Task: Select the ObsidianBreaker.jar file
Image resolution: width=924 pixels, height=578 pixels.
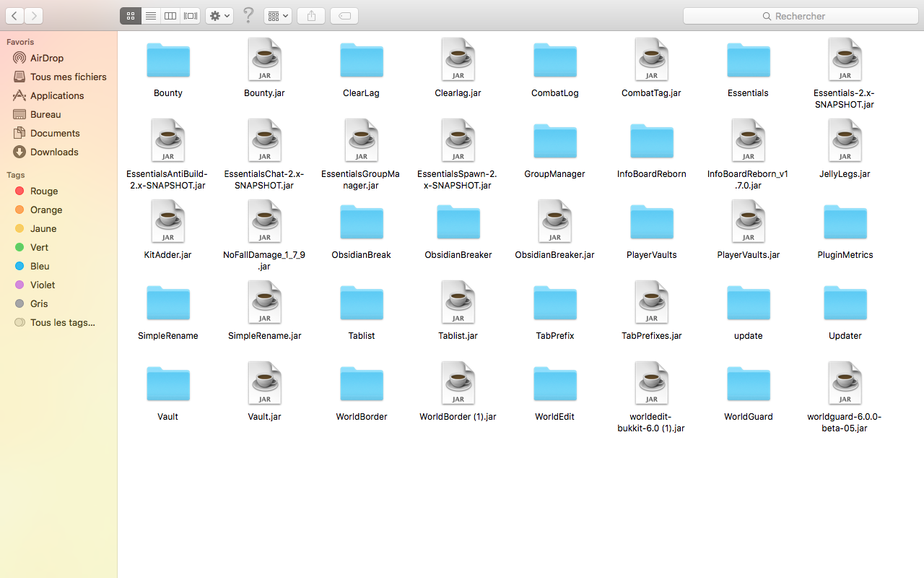Action: pyautogui.click(x=555, y=221)
